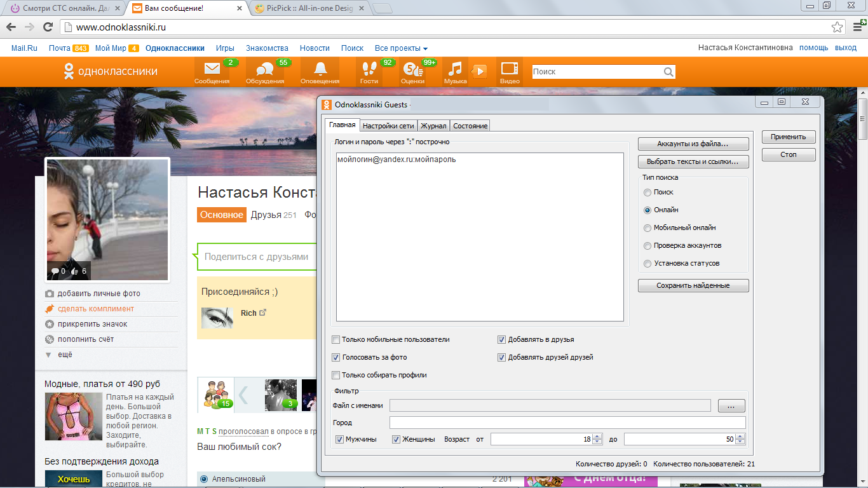
Task: Uncheck the Мужчины filter checkbox
Action: pyautogui.click(x=339, y=439)
